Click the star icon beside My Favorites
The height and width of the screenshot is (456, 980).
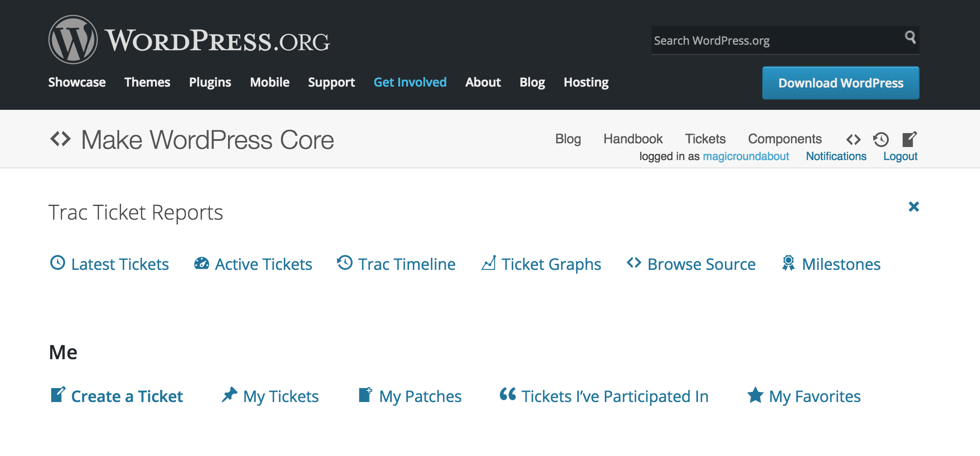[755, 395]
